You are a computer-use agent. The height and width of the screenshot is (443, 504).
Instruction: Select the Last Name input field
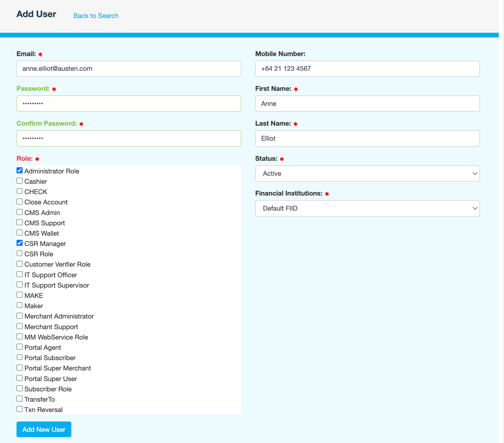click(x=367, y=138)
